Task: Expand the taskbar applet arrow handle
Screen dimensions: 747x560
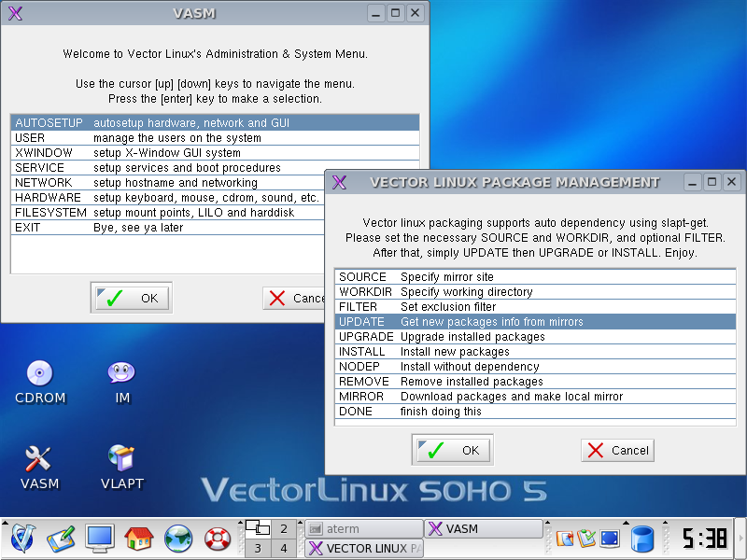Action: coord(300,523)
